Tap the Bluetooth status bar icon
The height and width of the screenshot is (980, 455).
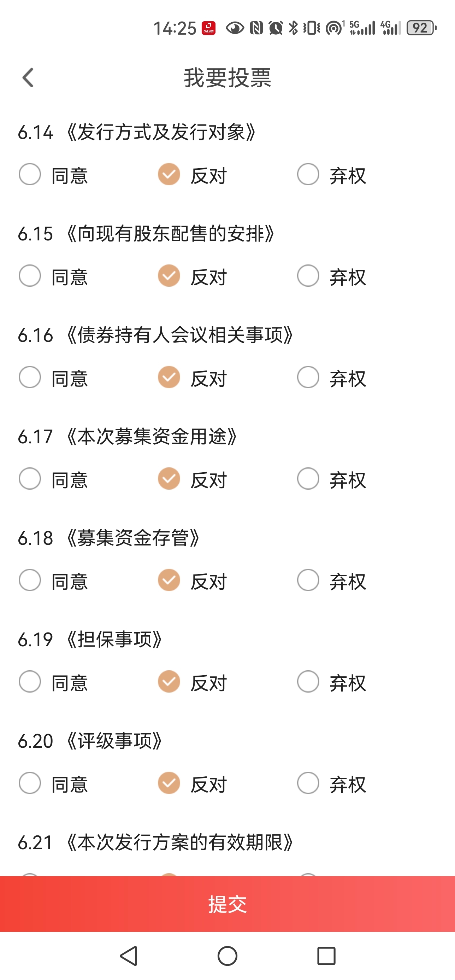pos(293,28)
